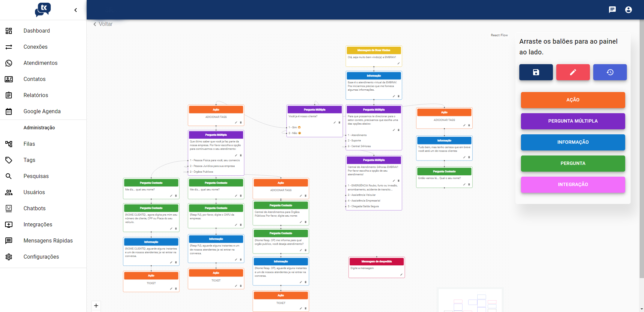This screenshot has width=644, height=312.
Task: Click the zoom in plus control
Action: tap(96, 306)
